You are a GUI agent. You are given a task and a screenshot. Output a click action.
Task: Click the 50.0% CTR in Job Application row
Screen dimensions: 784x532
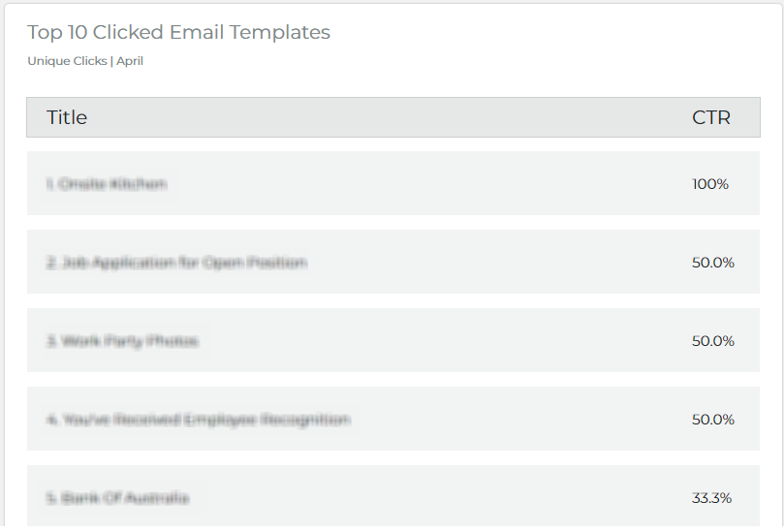[x=713, y=263]
